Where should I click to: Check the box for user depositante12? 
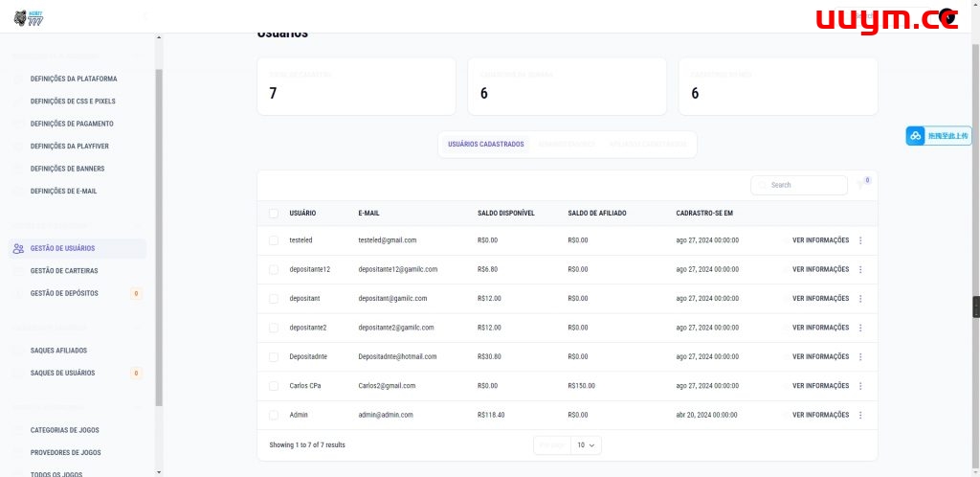274,269
